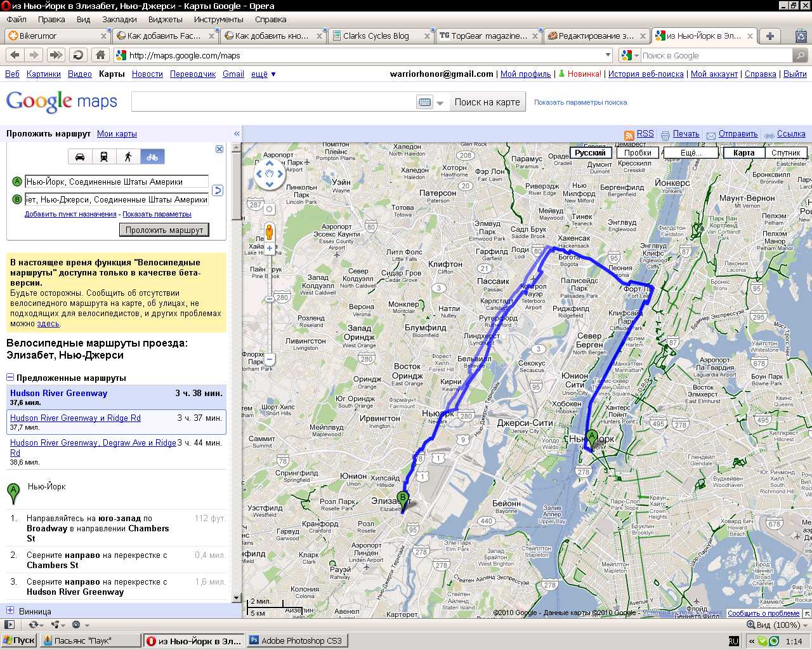Click left panel scrollbar down arrow
The width and height of the screenshot is (812, 650).
coord(237,597)
